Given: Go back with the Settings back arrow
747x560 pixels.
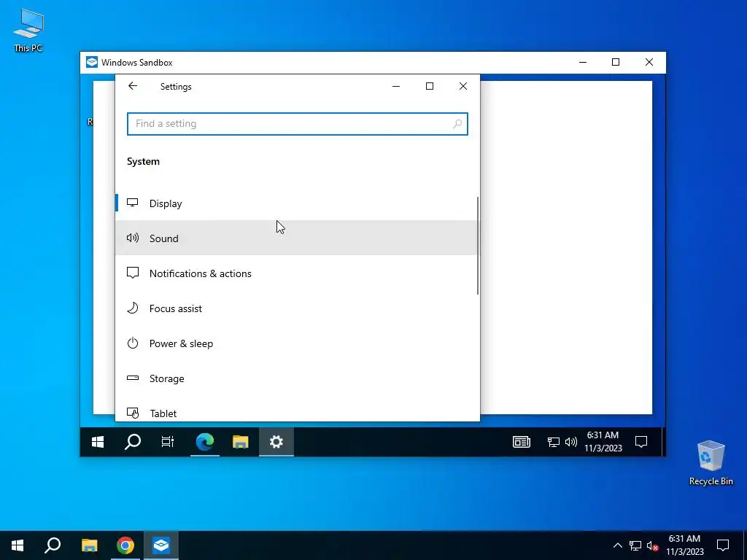Looking at the screenshot, I should point(133,86).
